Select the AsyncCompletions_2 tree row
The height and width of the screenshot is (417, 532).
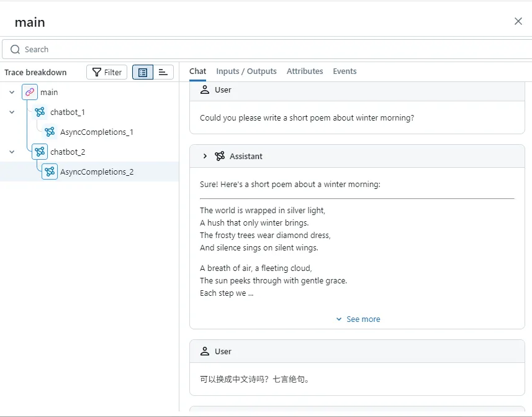point(89,172)
